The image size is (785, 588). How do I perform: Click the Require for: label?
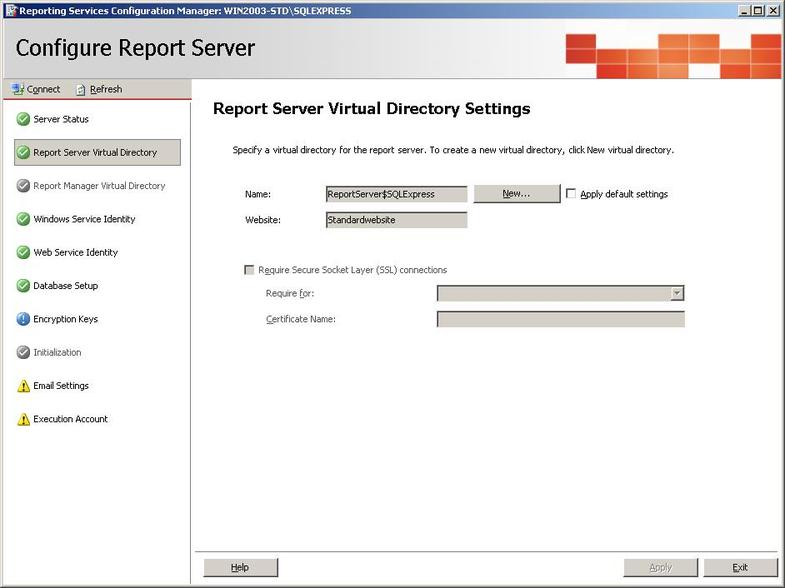tap(290, 293)
